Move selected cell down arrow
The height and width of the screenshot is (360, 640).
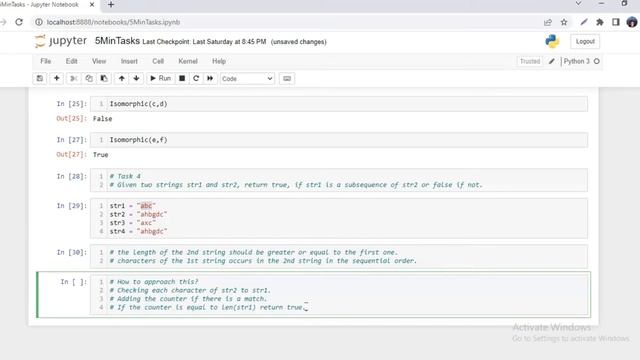point(136,78)
